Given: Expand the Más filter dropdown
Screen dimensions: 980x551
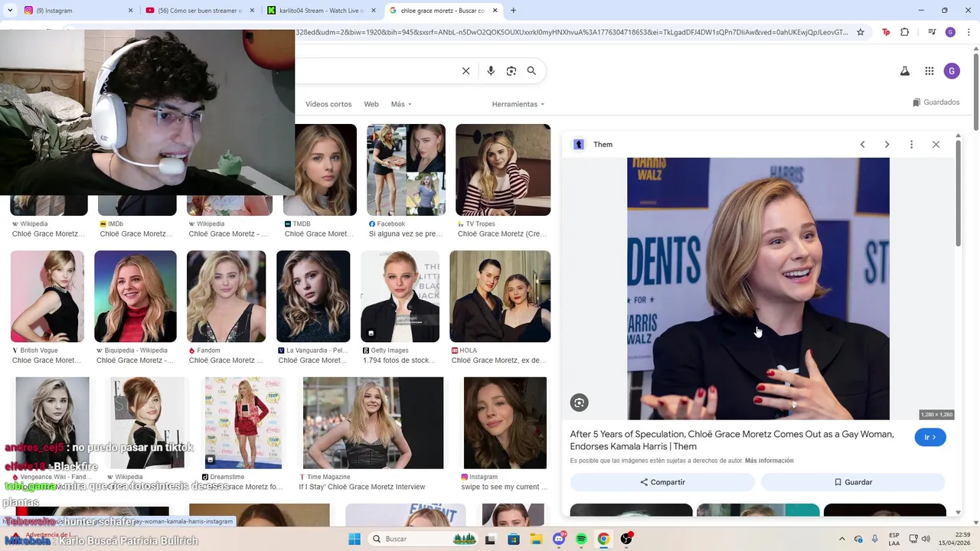Looking at the screenshot, I should 401,104.
